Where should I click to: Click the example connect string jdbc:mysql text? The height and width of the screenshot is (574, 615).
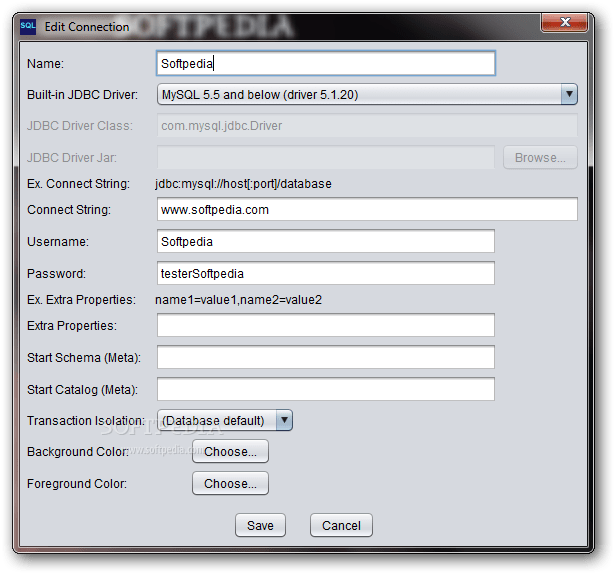click(x=243, y=184)
